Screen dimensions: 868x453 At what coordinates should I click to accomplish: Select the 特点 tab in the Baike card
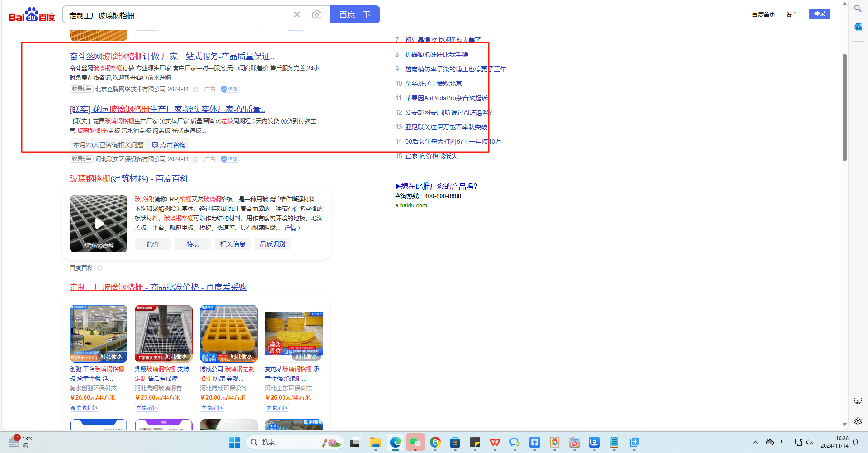point(193,244)
